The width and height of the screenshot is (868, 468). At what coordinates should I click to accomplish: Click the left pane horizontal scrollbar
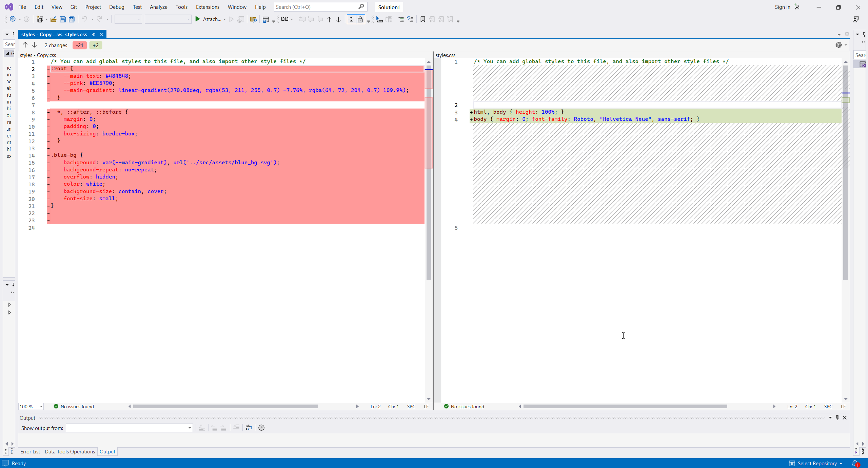(225, 407)
